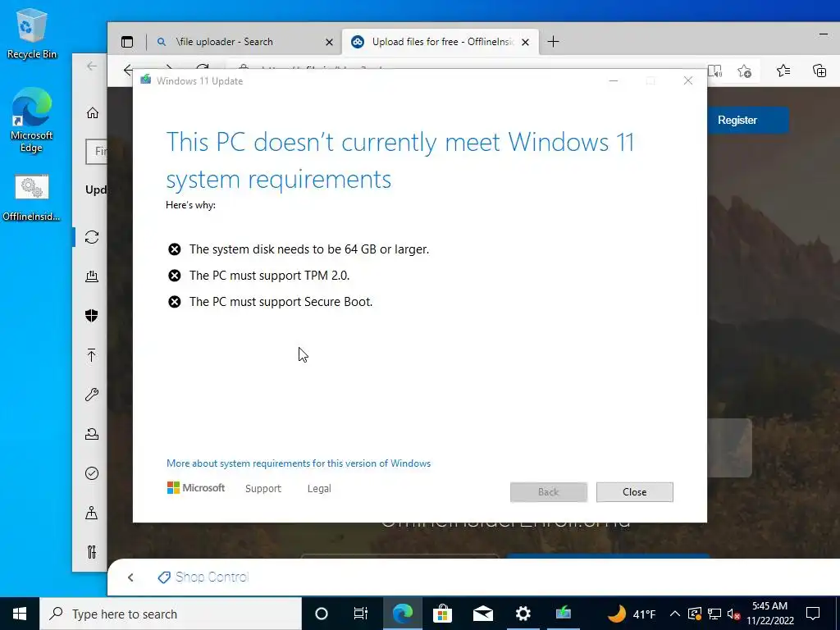
Task: Open the notification center icon
Action: (x=813, y=614)
